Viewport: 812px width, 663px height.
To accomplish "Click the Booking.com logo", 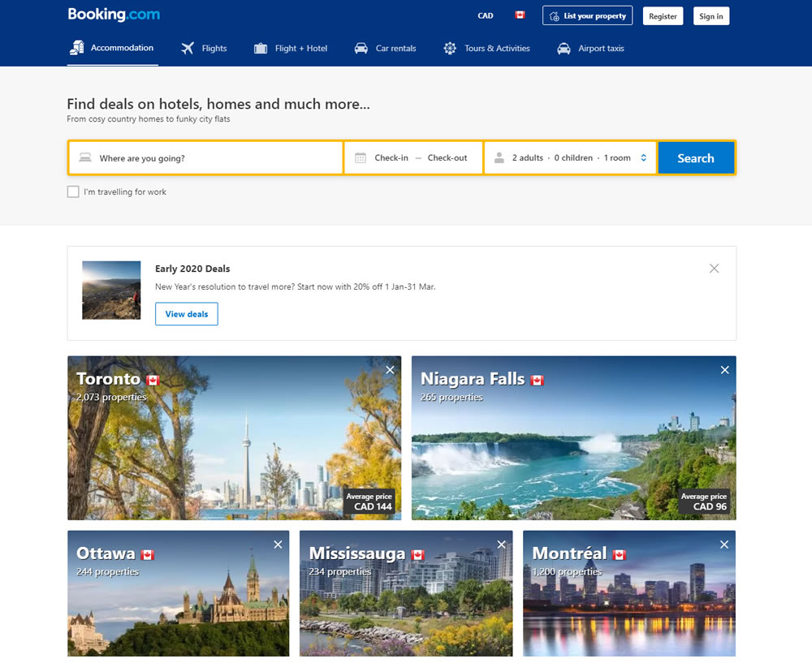I will tap(114, 15).
